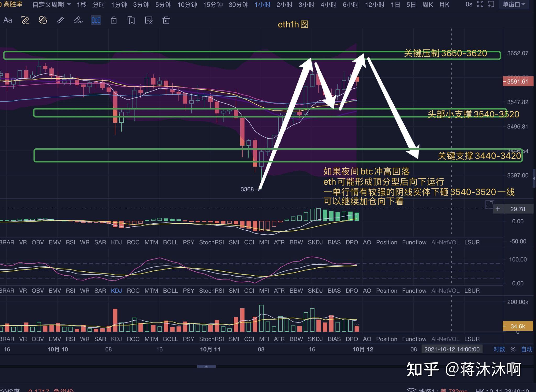Switch to the 15分钟 timeframe
Viewport: 536px width, 392px height.
(213, 4)
